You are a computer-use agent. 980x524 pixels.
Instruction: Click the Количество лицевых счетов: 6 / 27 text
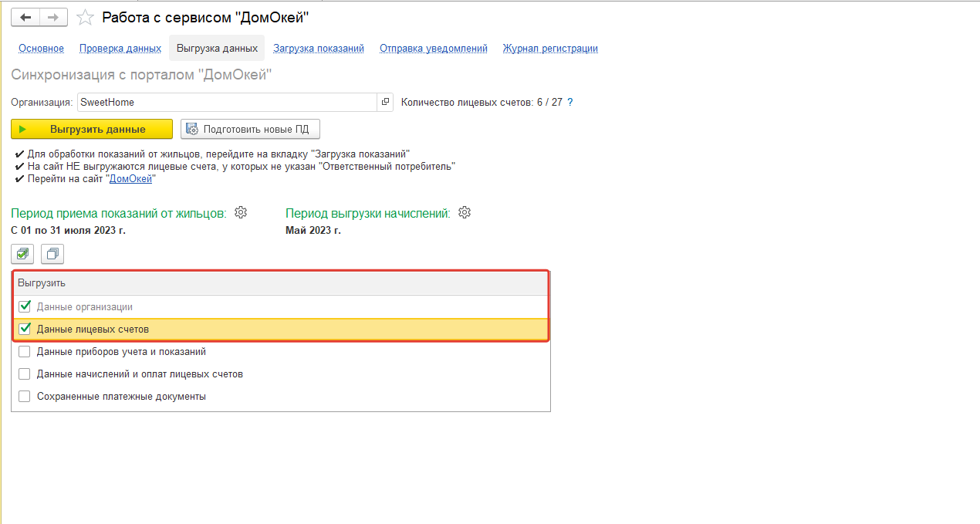tap(482, 102)
